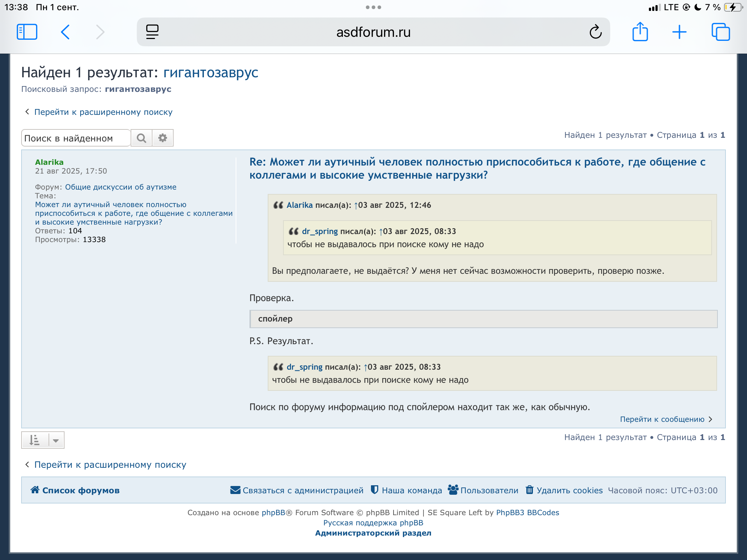Click the display and sort button
747x560 pixels.
[x=35, y=440]
